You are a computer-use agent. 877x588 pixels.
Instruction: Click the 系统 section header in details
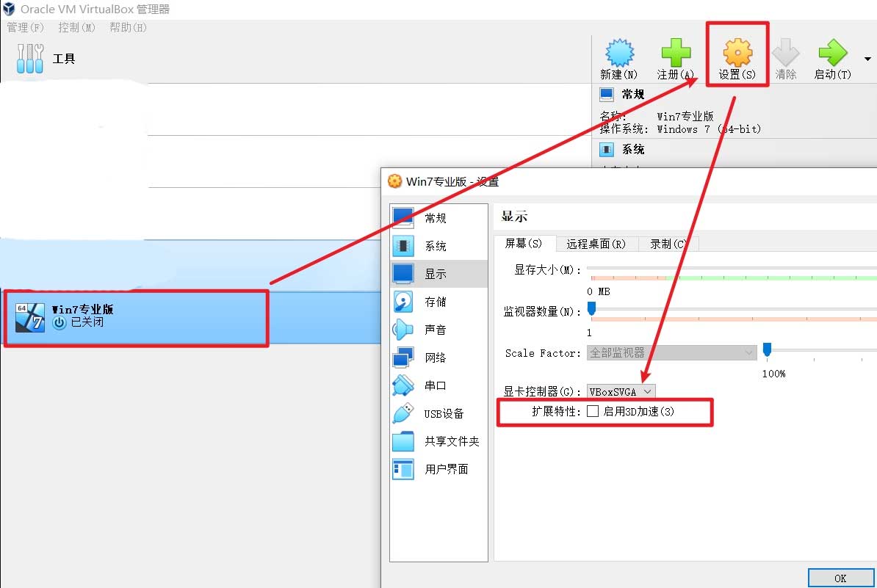[x=632, y=149]
